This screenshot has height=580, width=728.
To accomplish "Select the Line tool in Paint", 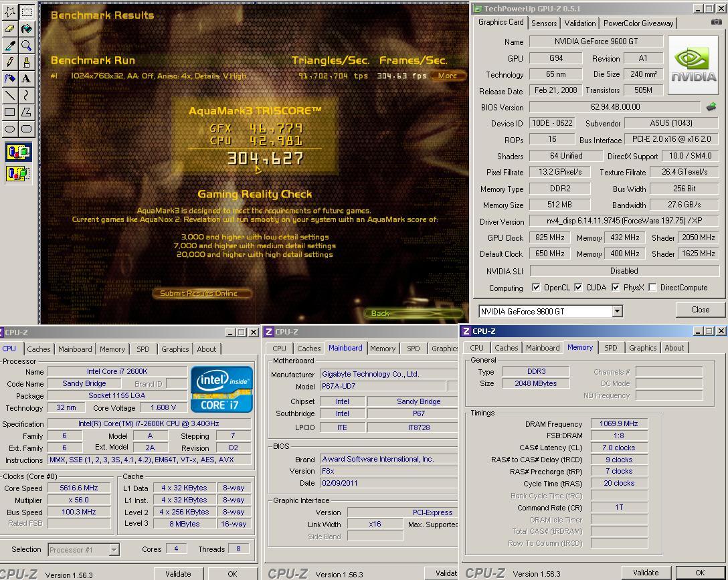I will pyautogui.click(x=10, y=95).
